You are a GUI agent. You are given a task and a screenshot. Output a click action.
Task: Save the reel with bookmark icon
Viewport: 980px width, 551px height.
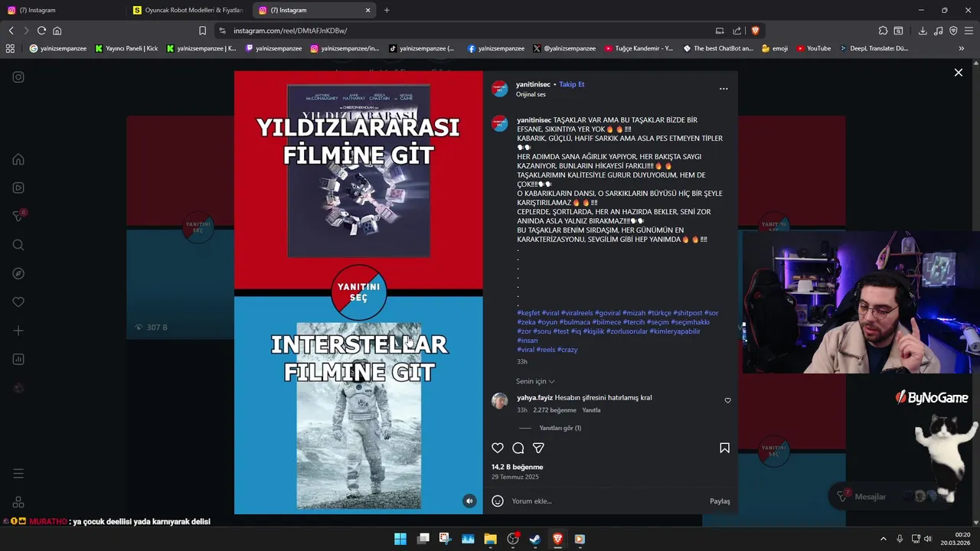[x=724, y=448]
